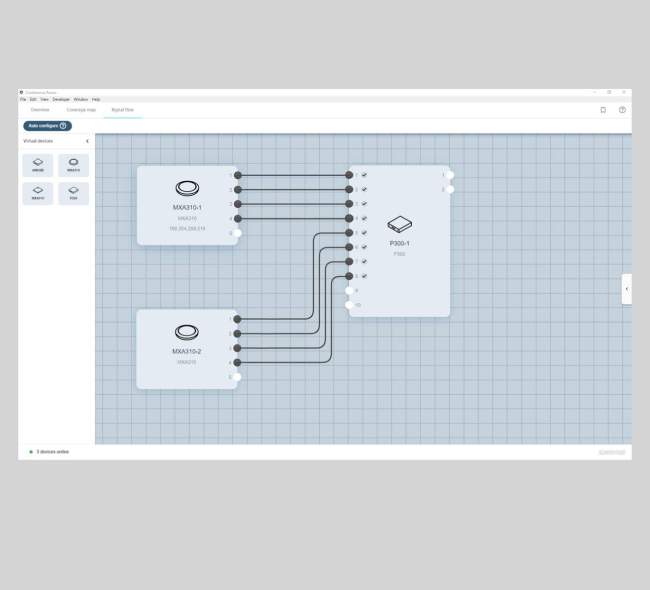Select P300-1 output port 1

click(x=450, y=175)
